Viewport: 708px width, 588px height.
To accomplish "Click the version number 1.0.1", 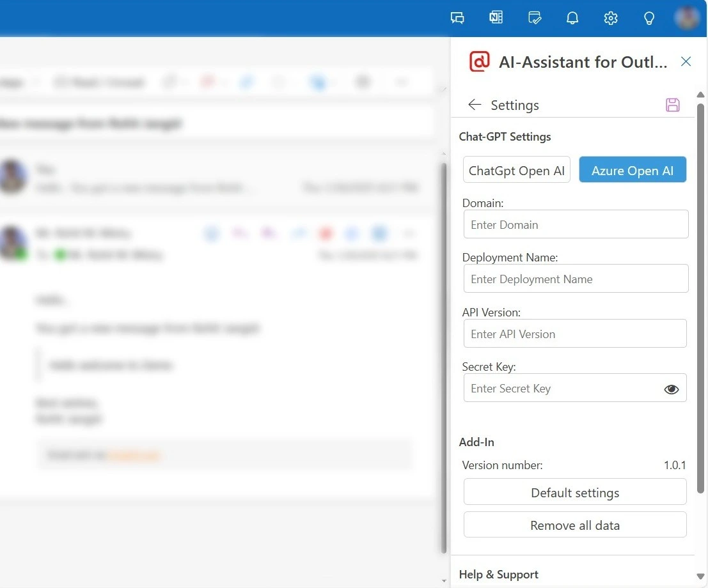I will click(x=675, y=465).
